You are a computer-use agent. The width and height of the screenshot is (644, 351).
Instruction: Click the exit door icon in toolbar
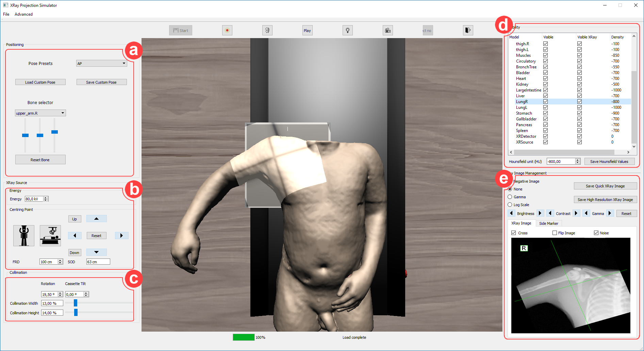[x=468, y=30]
